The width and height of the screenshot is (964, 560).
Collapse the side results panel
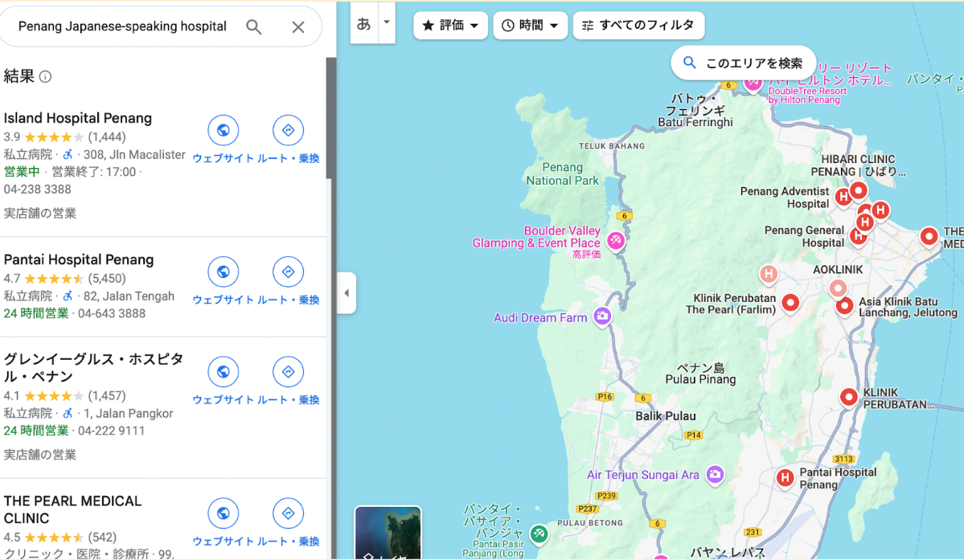point(347,293)
